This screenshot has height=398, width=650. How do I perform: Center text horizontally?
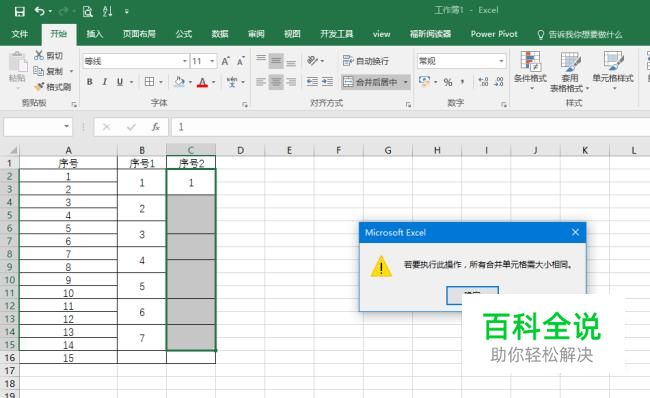coord(276,82)
